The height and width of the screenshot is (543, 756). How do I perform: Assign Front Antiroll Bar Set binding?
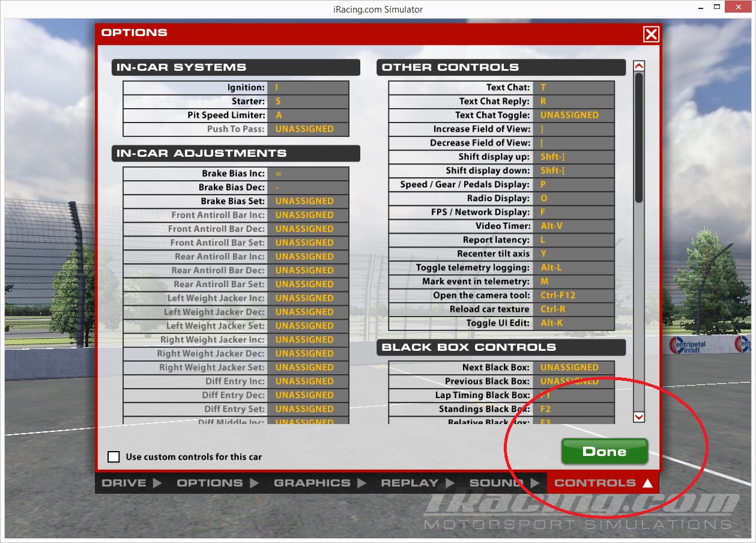pos(308,243)
